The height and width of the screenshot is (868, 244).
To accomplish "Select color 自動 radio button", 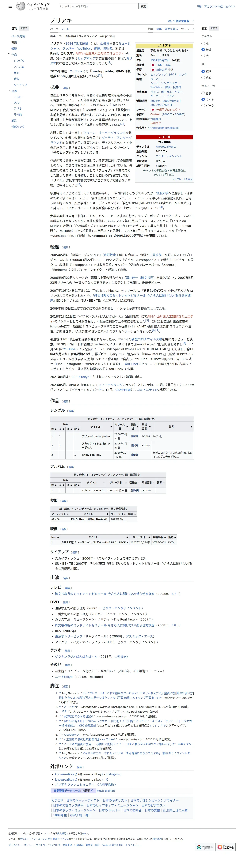I will point(203,93).
